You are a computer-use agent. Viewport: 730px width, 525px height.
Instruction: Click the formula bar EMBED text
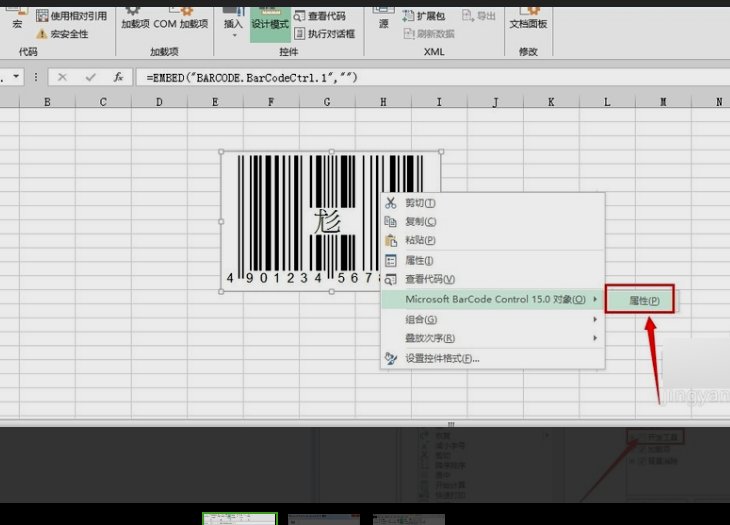click(x=252, y=78)
